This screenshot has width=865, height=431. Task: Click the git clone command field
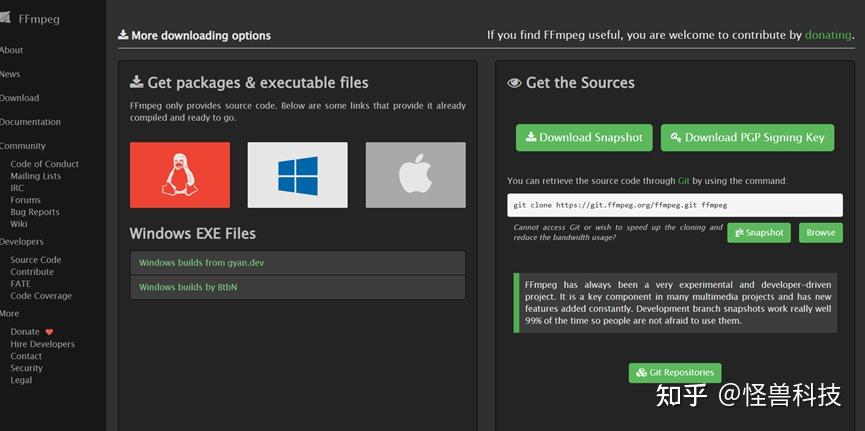(x=675, y=205)
